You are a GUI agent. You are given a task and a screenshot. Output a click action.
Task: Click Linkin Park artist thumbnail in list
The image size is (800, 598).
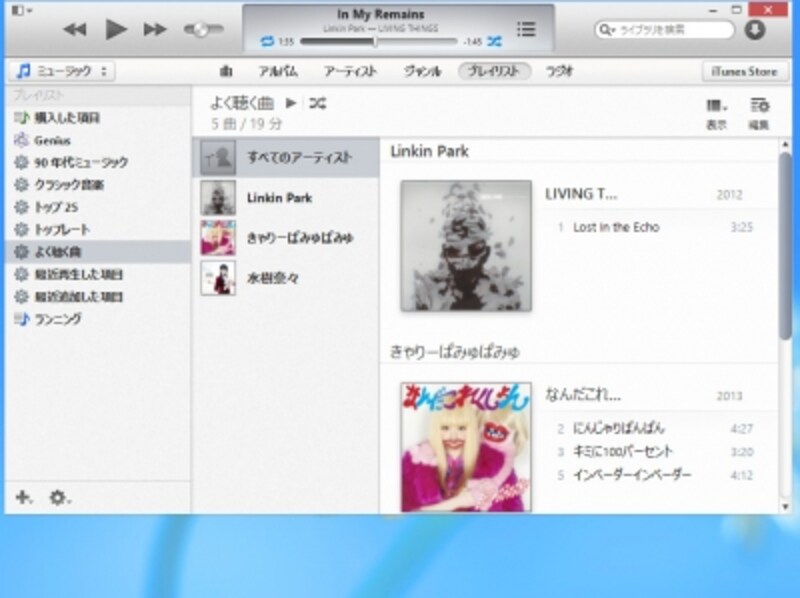click(218, 197)
